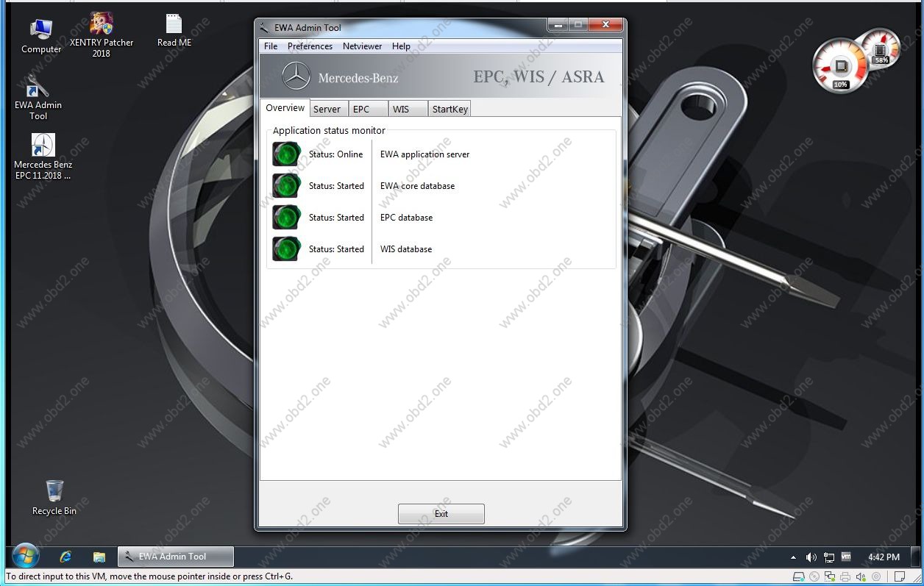Open the File menu
Image resolution: width=924 pixels, height=586 pixels.
pos(271,46)
